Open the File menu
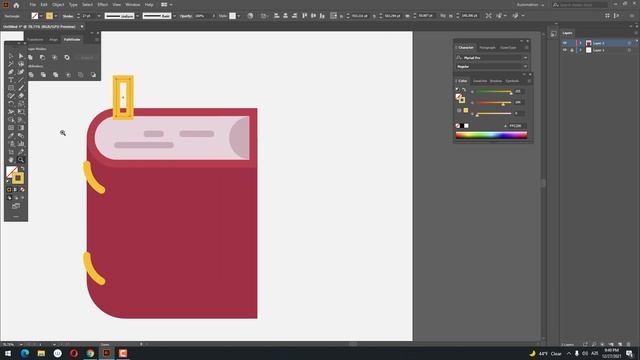 click(x=33, y=4)
